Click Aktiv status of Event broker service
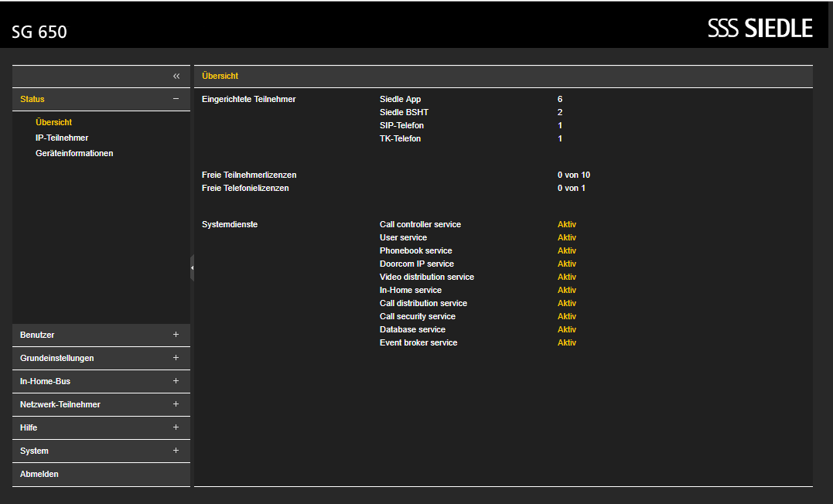The height and width of the screenshot is (504, 833). (x=567, y=342)
